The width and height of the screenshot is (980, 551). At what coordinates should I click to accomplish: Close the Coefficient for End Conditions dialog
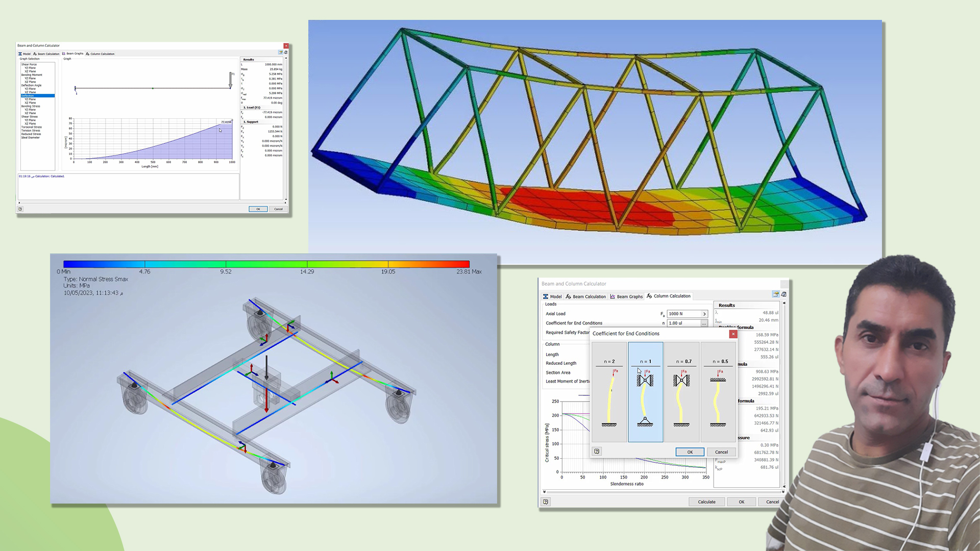tap(733, 334)
